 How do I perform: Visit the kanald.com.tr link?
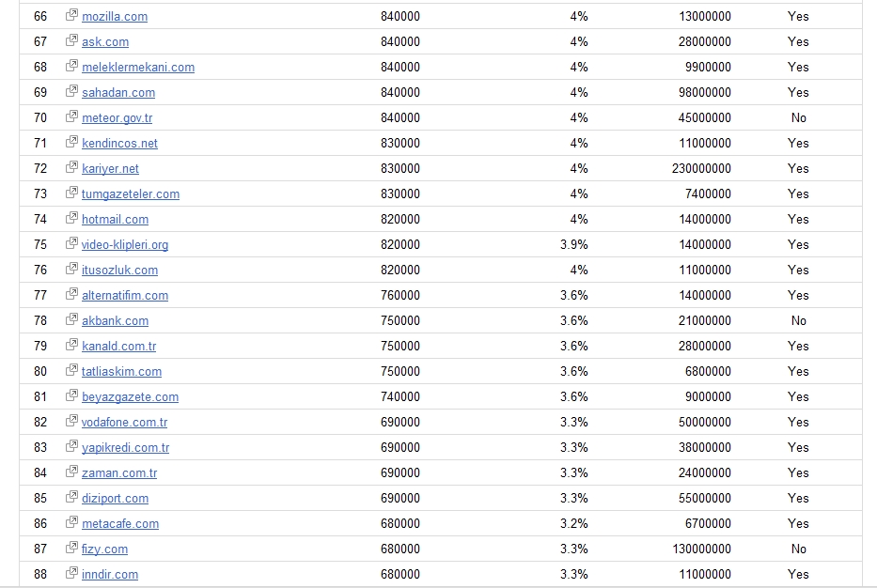point(119,347)
